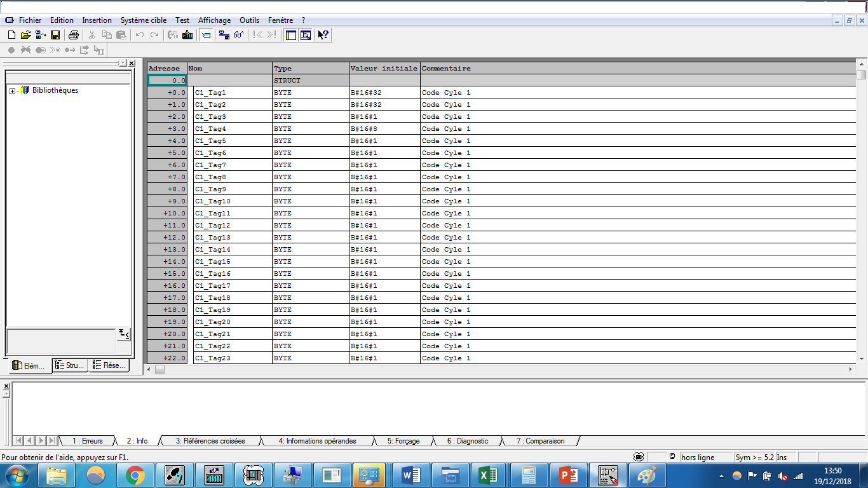
Task: Click the online/offline connection icon
Action: click(224, 35)
